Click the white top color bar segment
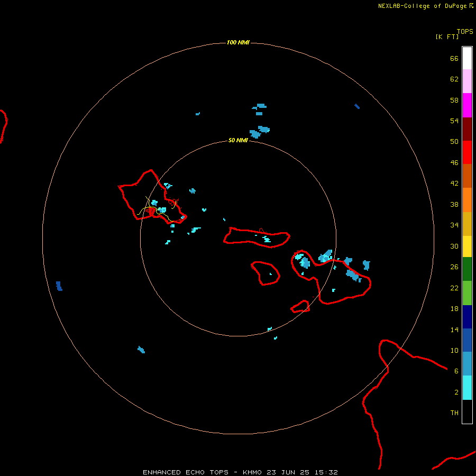This screenshot has height=476, width=476. 467,58
